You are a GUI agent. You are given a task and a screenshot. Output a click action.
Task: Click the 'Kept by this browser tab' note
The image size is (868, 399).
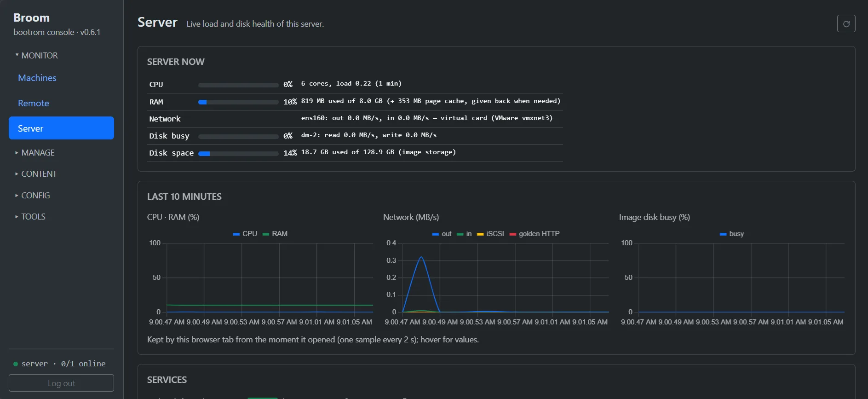[313, 340]
